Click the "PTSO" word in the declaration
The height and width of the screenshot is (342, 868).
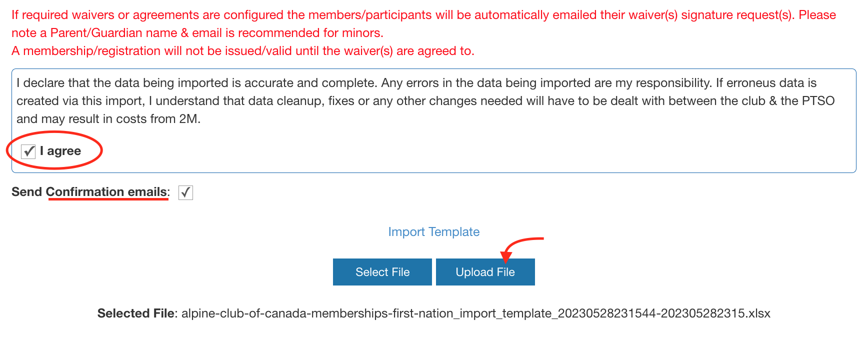818,101
